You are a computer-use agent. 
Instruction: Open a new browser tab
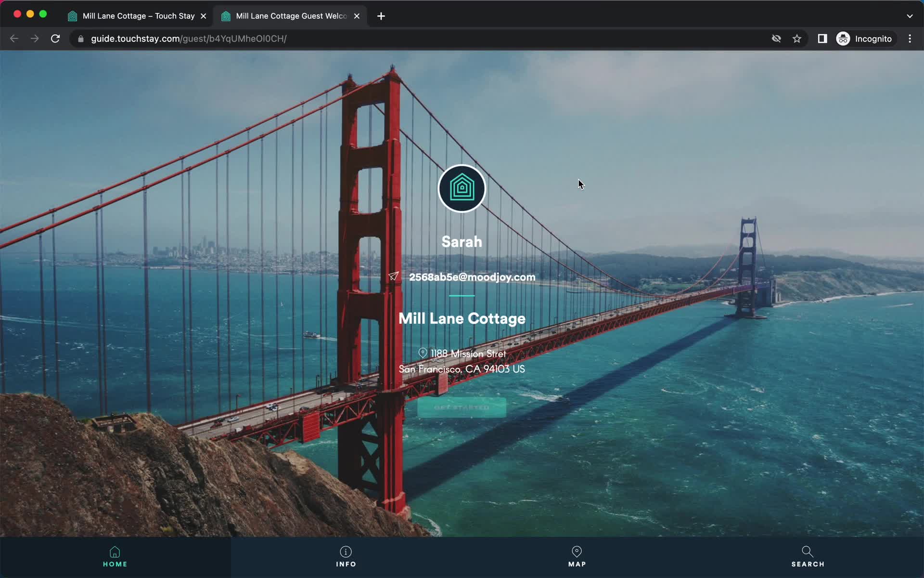coord(381,16)
